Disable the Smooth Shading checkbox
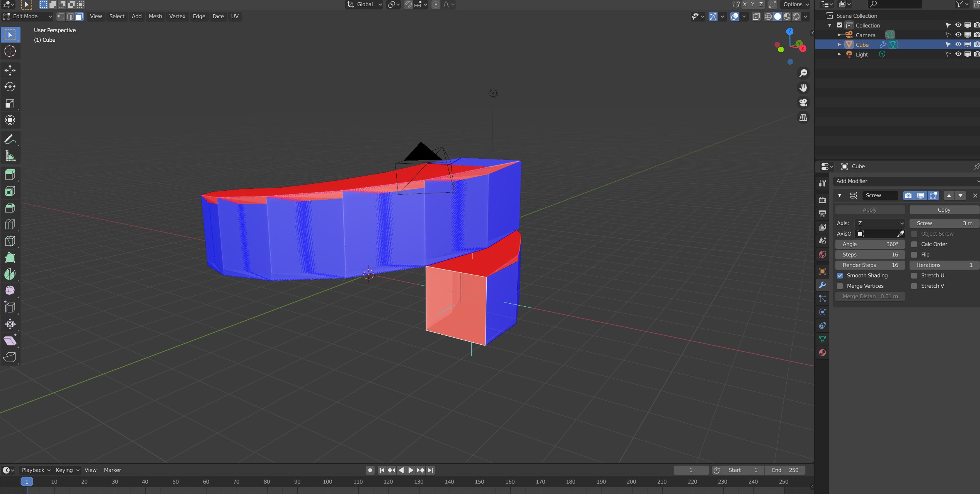Viewport: 980px width, 494px height. (840, 275)
